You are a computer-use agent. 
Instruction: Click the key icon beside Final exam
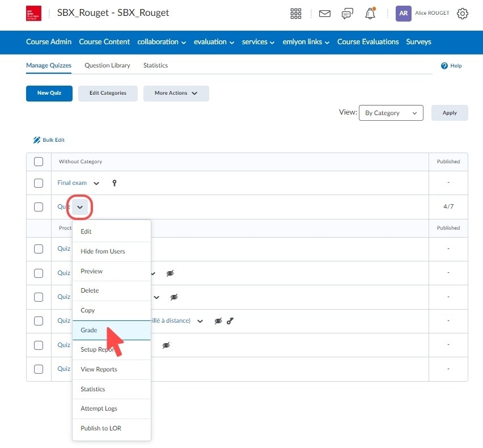pyautogui.click(x=114, y=183)
